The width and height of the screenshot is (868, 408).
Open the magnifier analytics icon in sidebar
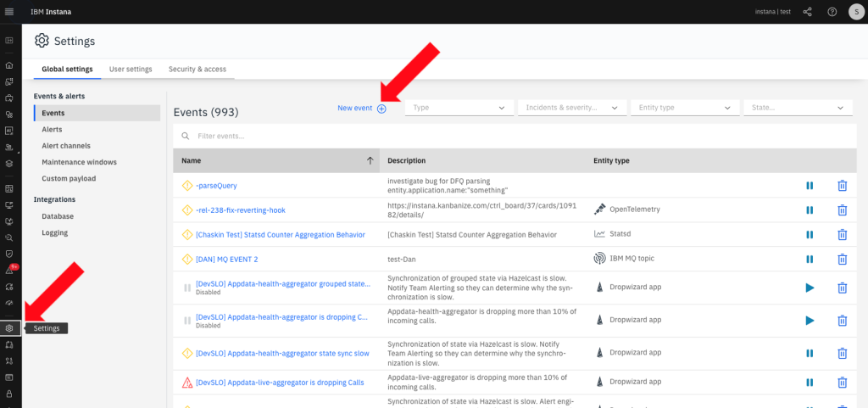coord(8,238)
